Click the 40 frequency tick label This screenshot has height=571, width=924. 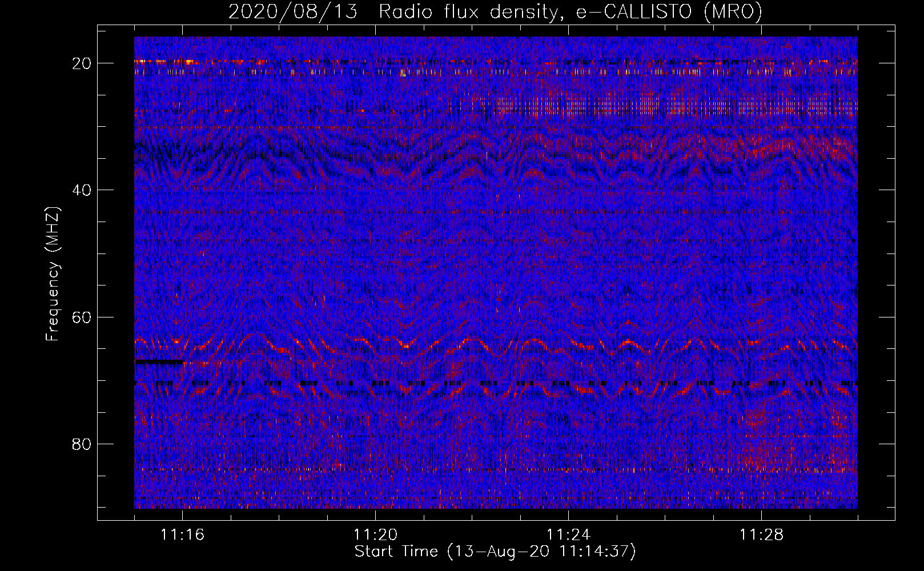coord(82,190)
